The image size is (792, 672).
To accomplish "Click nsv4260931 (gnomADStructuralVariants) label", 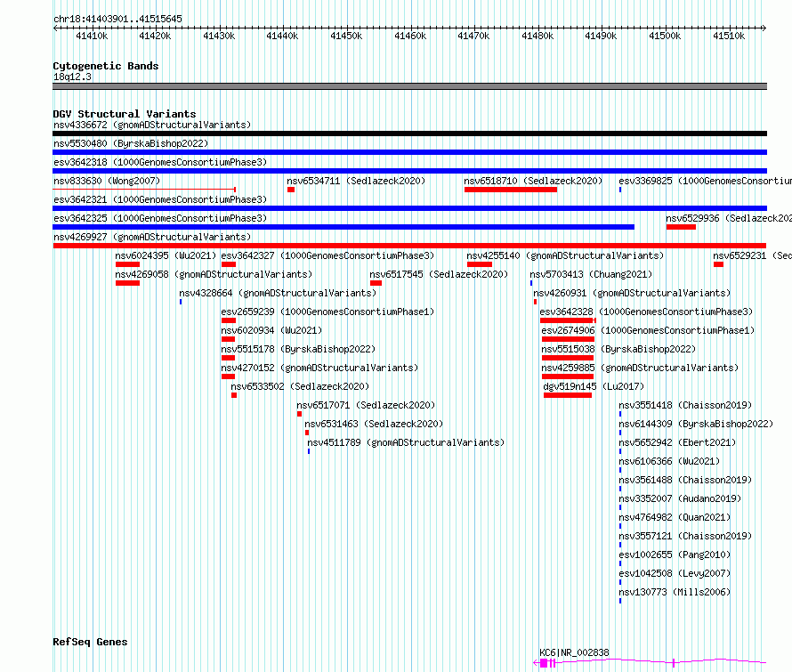I will click(632, 293).
